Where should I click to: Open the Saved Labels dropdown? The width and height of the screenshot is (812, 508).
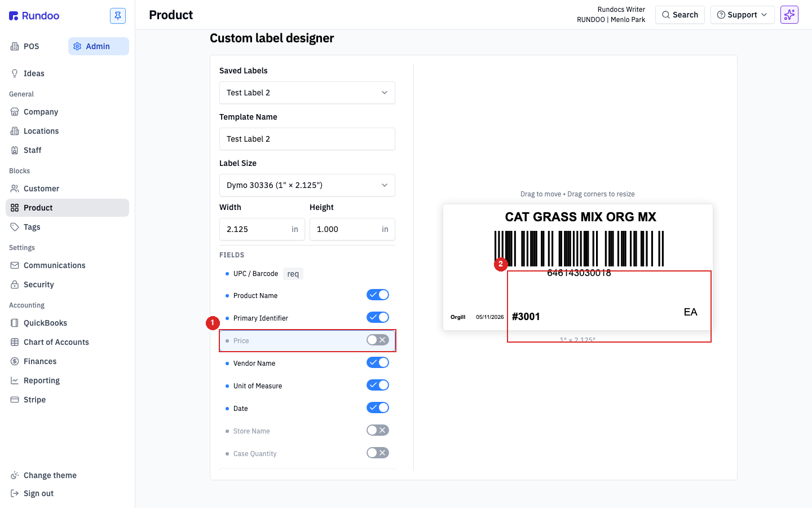[x=307, y=93]
